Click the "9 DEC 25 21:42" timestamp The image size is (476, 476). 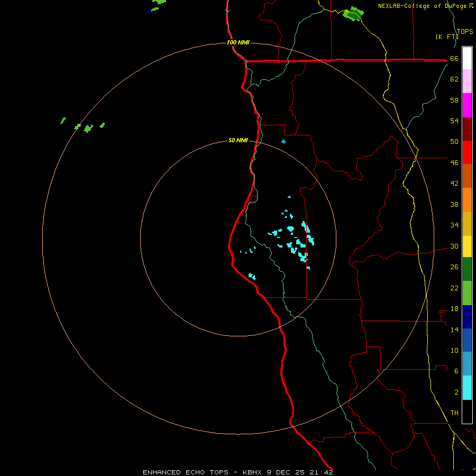point(300,472)
